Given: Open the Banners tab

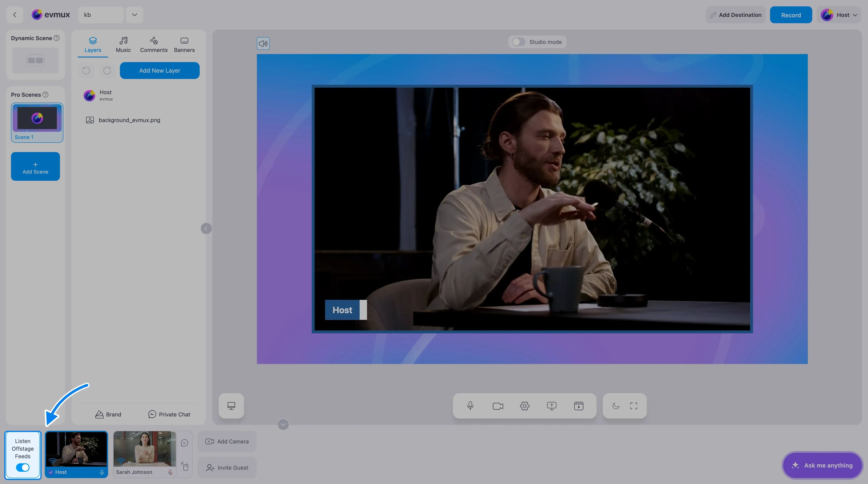Looking at the screenshot, I should pos(184,45).
